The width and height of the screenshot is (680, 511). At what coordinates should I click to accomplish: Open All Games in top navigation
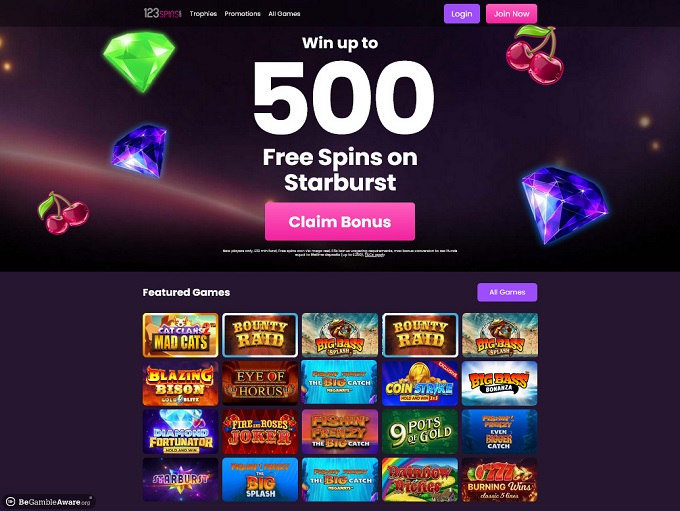pyautogui.click(x=284, y=14)
